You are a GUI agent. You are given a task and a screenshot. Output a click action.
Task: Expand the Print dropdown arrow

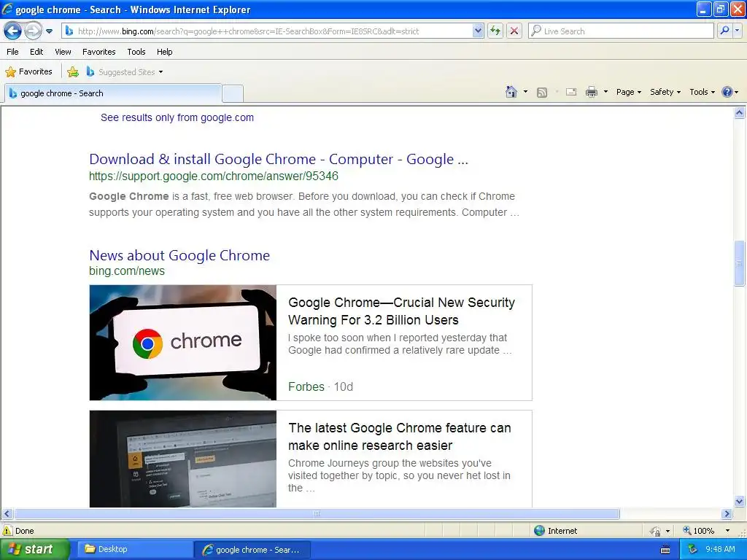click(x=605, y=92)
